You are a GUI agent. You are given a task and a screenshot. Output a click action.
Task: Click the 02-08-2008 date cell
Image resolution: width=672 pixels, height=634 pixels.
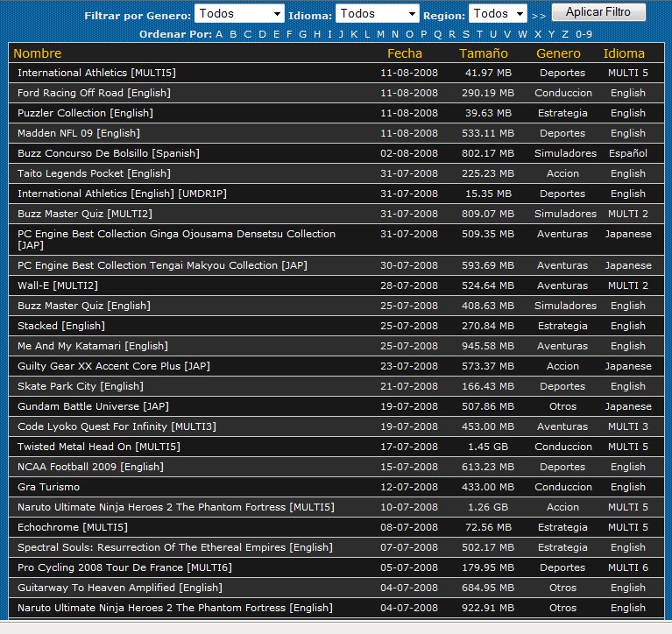(409, 153)
